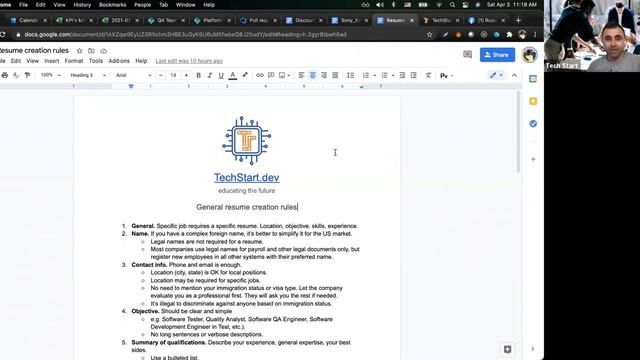Open 'Last edit was 10 hours ago' link
Image resolution: width=640 pixels, height=360 pixels.
[x=189, y=61]
